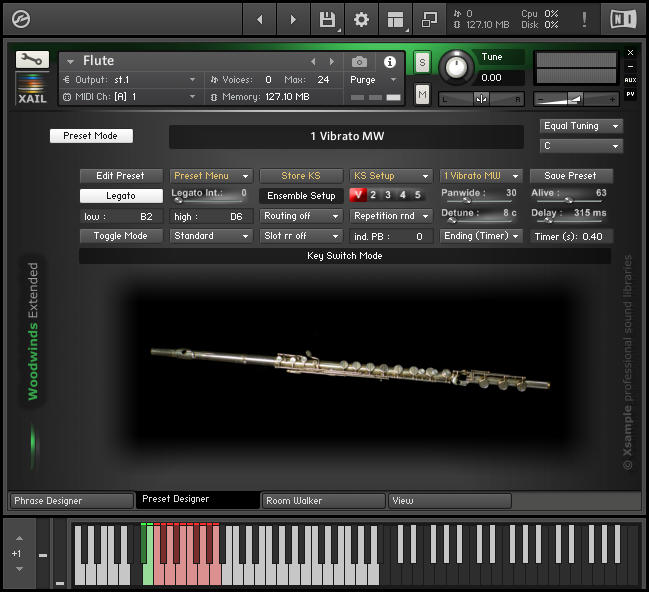649x592 pixels.
Task: Open the Purge dropdown
Action: coord(374,79)
